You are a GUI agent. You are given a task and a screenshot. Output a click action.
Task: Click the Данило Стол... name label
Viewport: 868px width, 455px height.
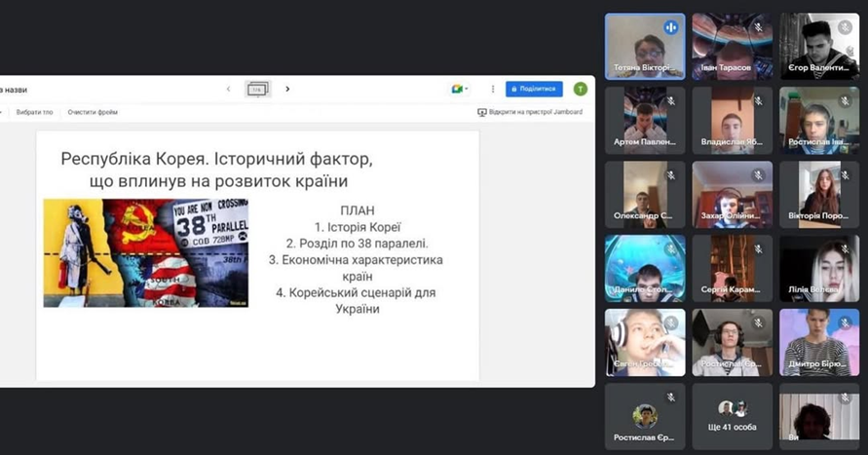point(643,289)
